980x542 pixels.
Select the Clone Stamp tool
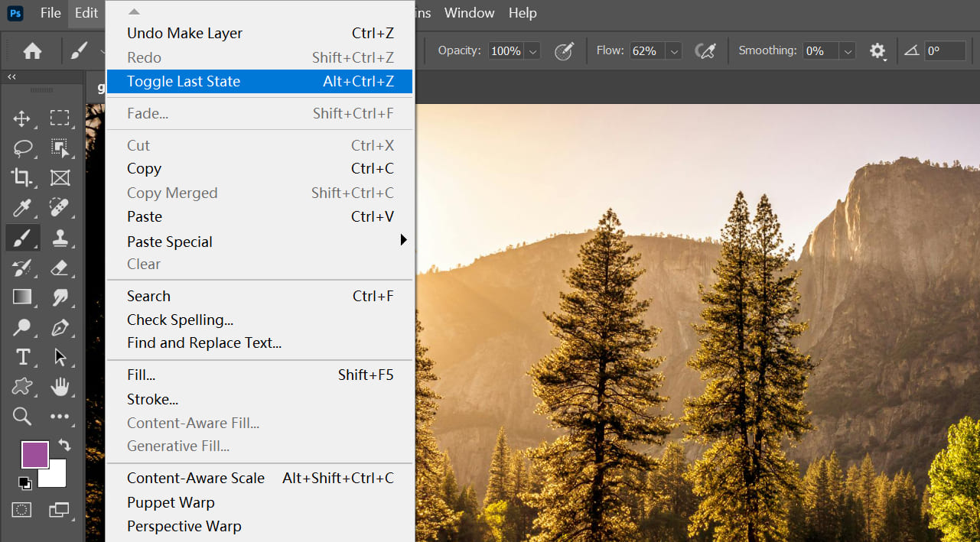pyautogui.click(x=61, y=238)
